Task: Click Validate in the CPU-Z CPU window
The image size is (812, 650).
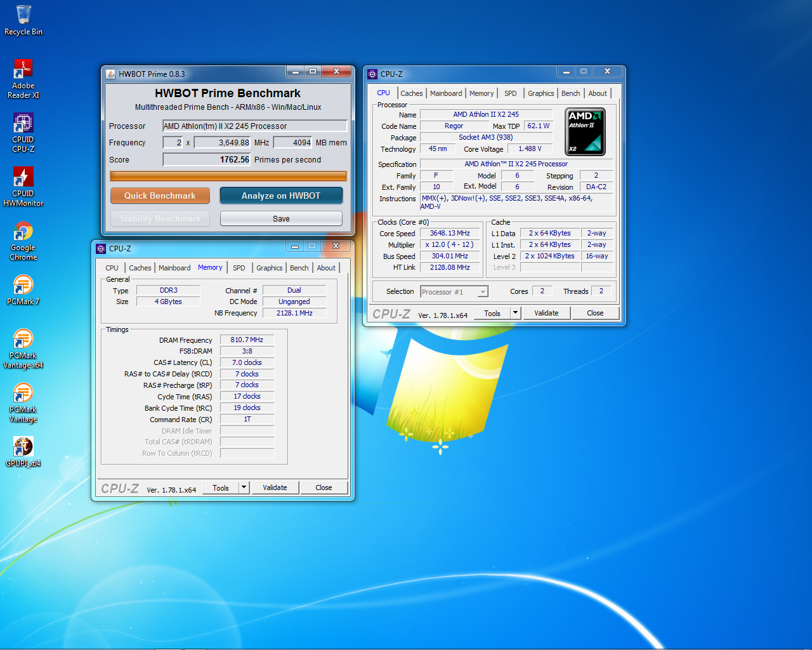Action: click(x=546, y=313)
